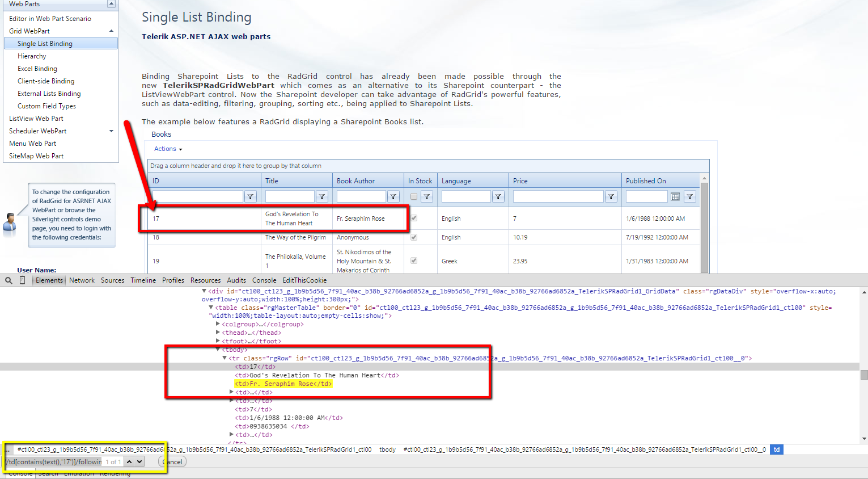The height and width of the screenshot is (479, 868).
Task: Go to previous search result arrow
Action: [x=129, y=461]
